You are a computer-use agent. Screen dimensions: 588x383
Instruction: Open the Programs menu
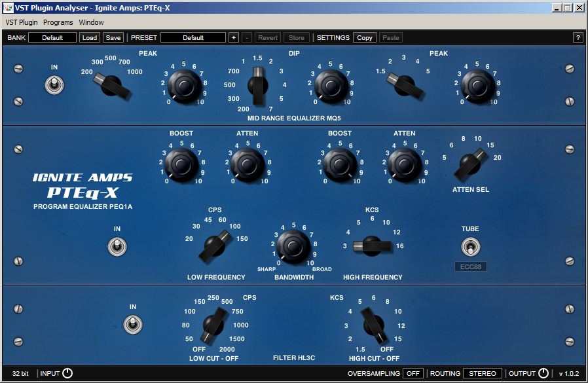pos(58,22)
